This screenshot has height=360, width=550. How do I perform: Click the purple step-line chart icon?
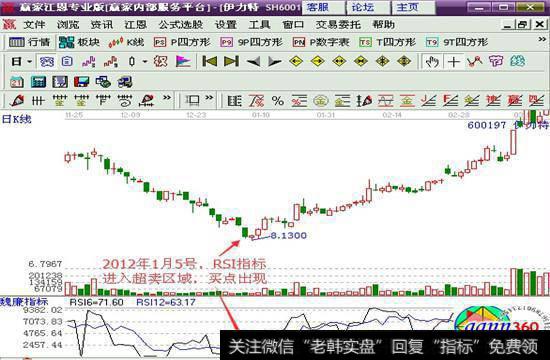coord(89,62)
